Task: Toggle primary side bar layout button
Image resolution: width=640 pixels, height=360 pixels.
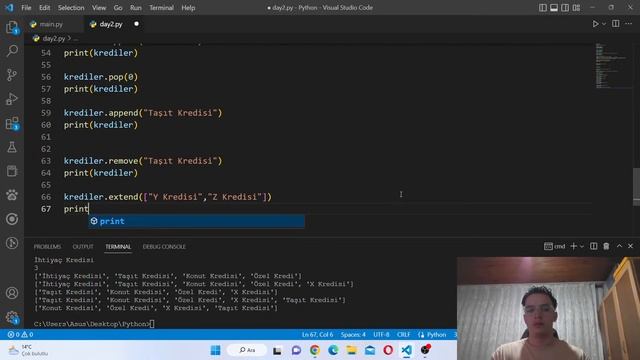Action: point(542,8)
